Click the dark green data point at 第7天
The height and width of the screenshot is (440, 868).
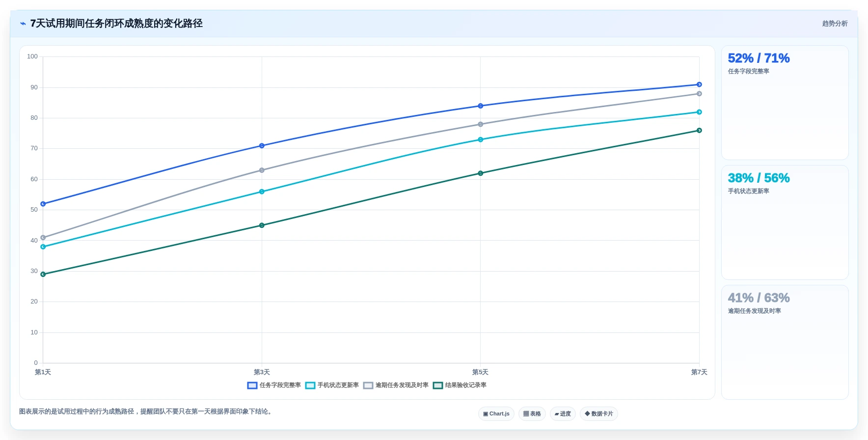pyautogui.click(x=699, y=131)
